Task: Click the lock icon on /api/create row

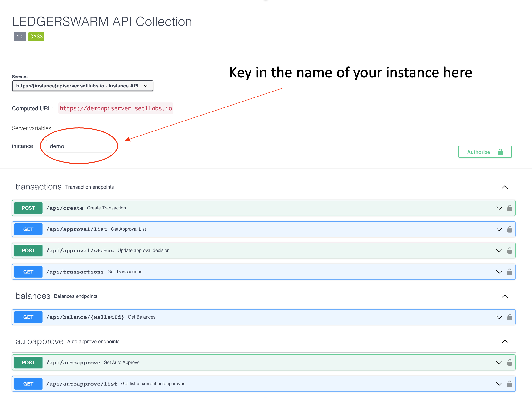Action: click(x=509, y=208)
